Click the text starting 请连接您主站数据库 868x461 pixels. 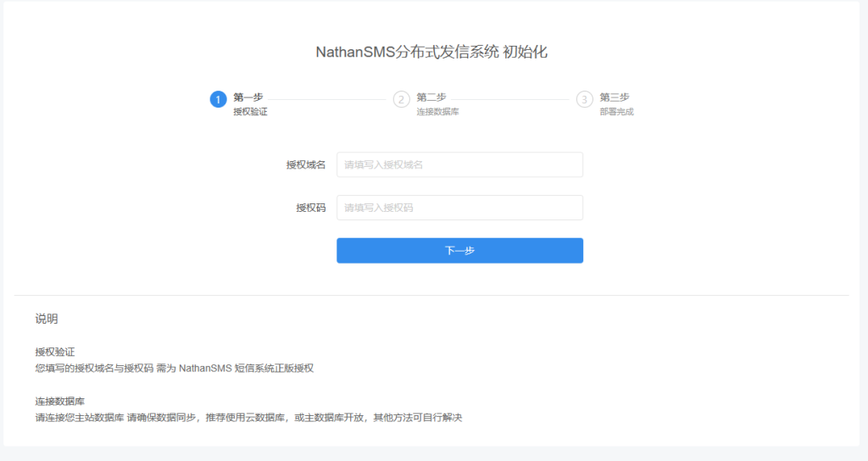[248, 417]
